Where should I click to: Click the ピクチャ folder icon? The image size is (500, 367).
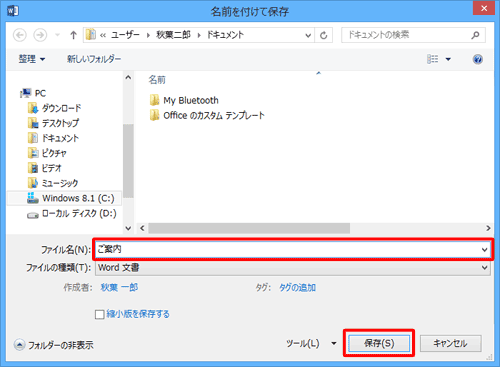point(33,153)
